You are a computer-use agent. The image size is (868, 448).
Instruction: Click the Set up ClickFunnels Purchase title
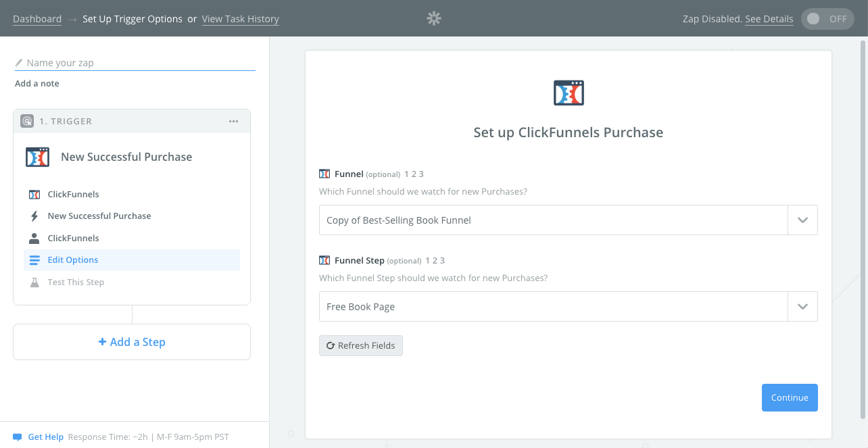[x=569, y=132]
